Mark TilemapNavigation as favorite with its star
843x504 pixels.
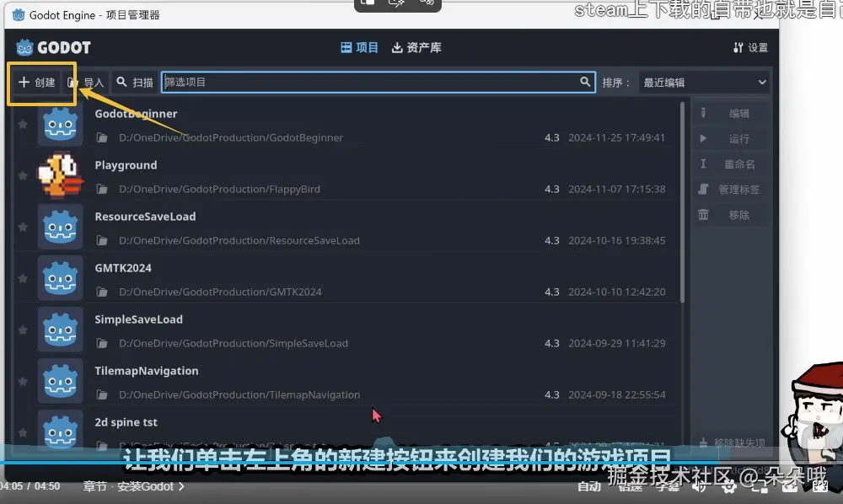pyautogui.click(x=23, y=382)
